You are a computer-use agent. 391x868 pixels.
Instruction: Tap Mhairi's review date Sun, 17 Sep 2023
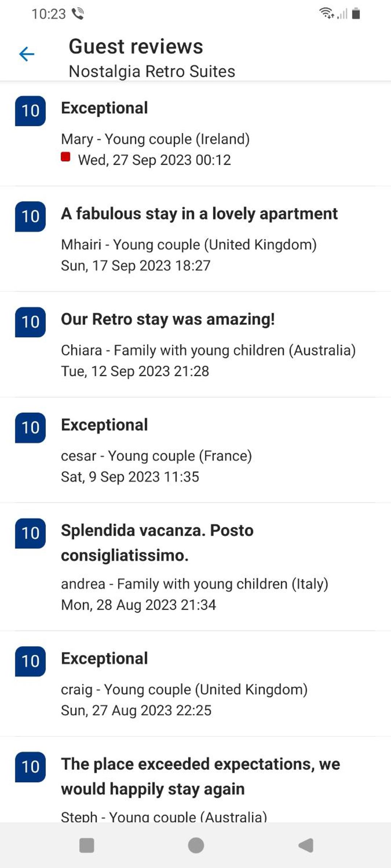[x=135, y=266]
